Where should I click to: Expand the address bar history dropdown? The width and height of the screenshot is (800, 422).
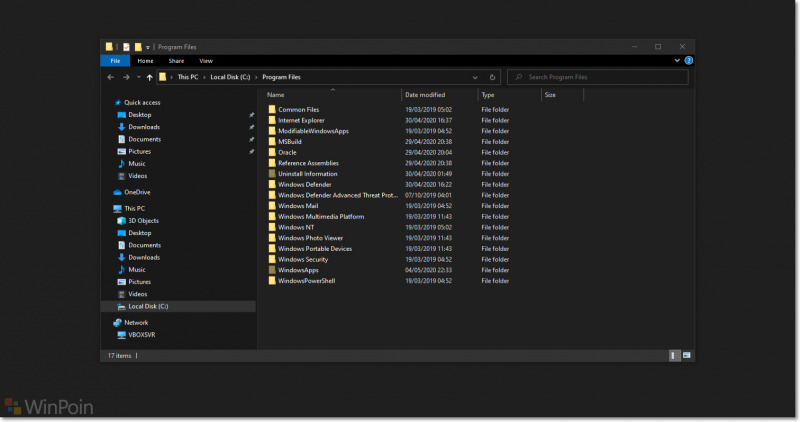coord(475,77)
